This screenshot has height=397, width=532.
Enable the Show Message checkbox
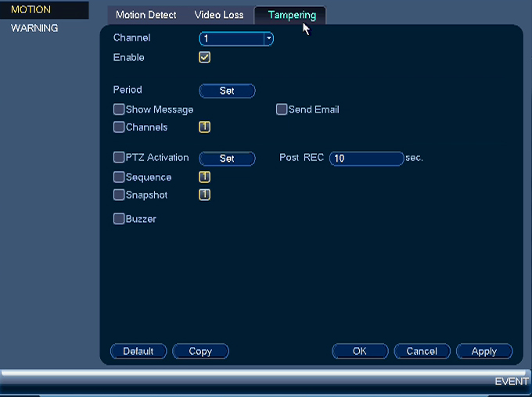point(119,109)
